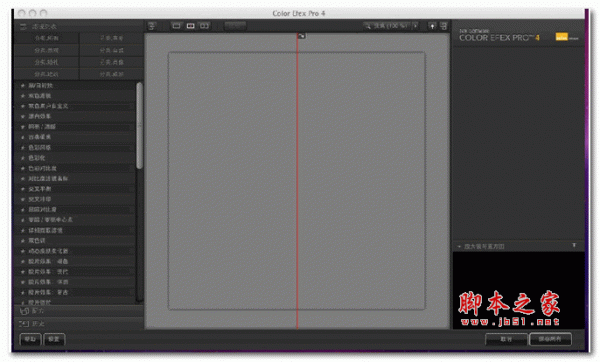Click the handle atop the red split line
600x362 pixels.
302,36
